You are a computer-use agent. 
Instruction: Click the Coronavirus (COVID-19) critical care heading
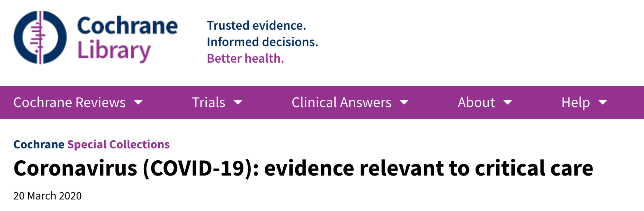pos(303,168)
